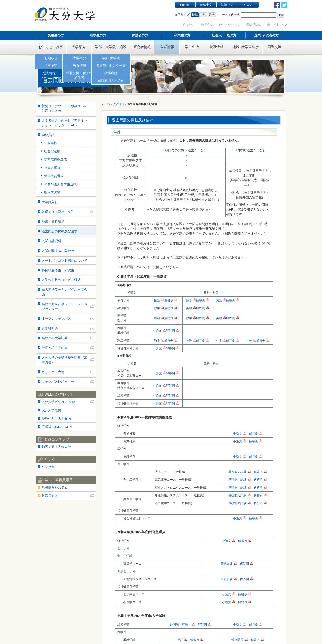The height and width of the screenshot is (644, 322).
Task: Click external-link icon beside キャンパス大使
Action: pos(92,372)
